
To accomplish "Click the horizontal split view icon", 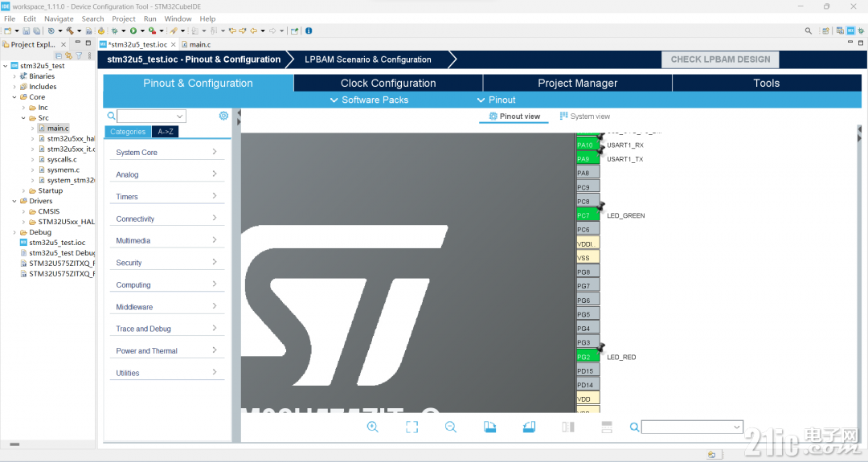I will 607,427.
